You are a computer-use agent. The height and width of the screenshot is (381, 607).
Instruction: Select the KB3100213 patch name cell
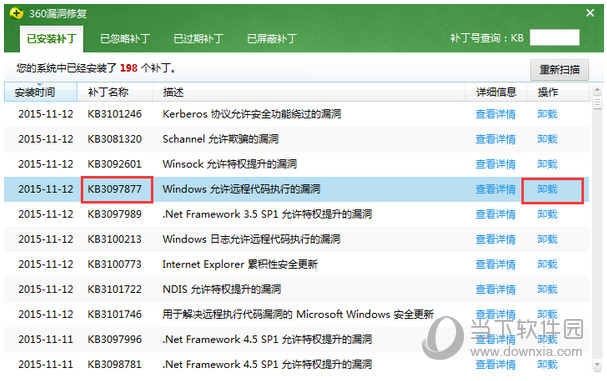[115, 239]
